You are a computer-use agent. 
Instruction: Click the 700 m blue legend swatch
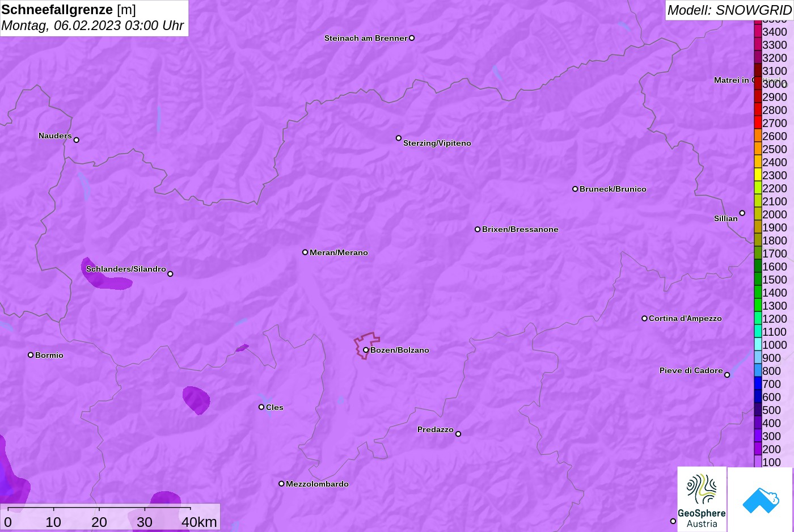pos(758,383)
